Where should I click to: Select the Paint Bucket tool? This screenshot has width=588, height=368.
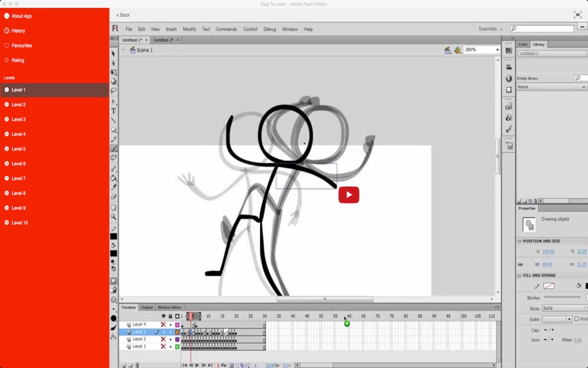click(x=113, y=178)
